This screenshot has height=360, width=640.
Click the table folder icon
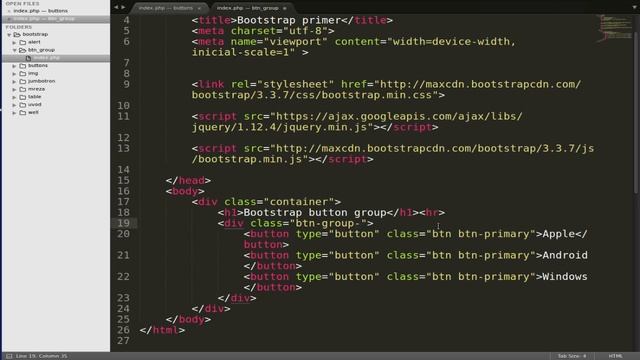(x=23, y=97)
